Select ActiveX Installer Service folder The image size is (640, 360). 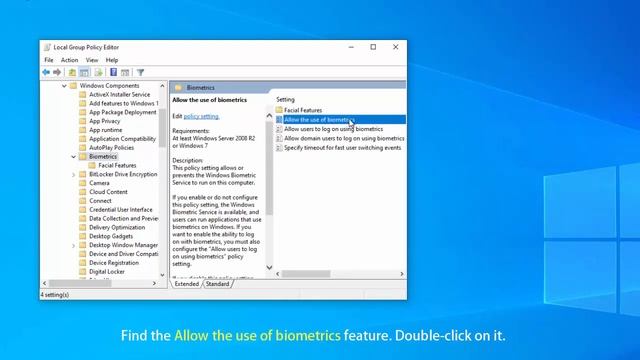click(x=120, y=94)
